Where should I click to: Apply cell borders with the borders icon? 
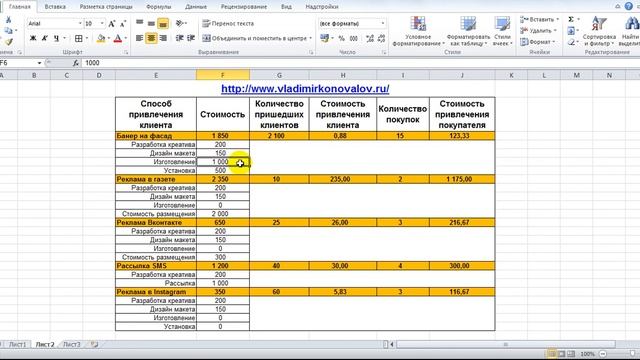point(78,38)
